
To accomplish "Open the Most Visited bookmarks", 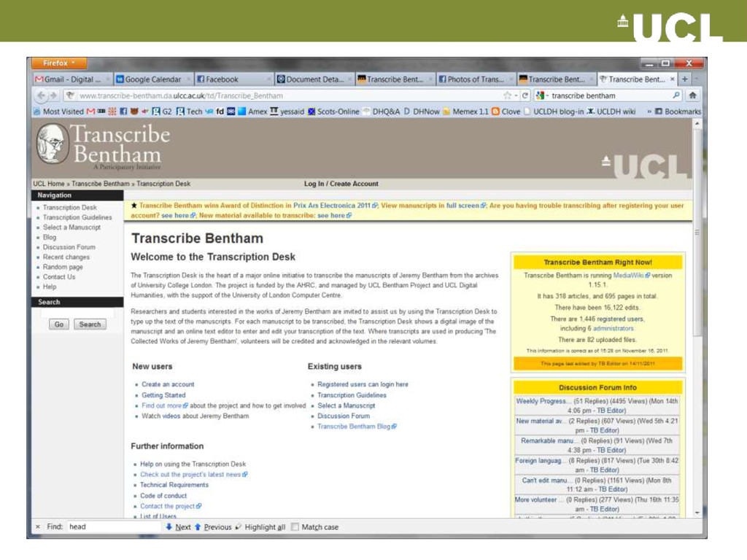I will [x=58, y=112].
